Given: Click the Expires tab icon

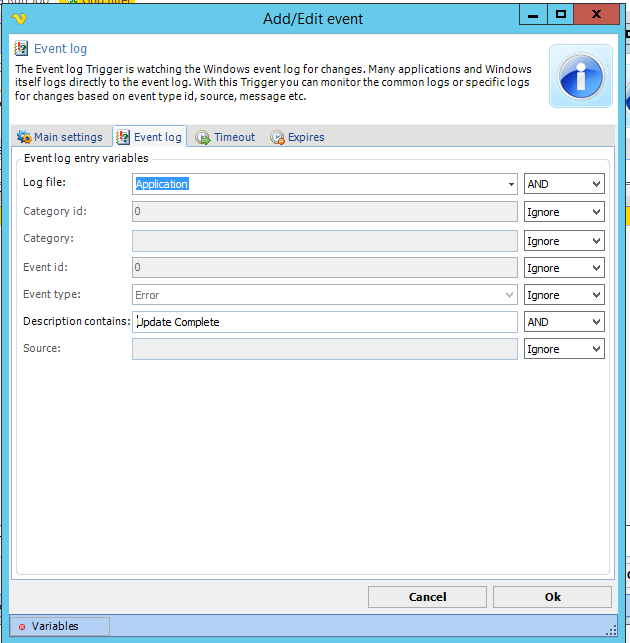Looking at the screenshot, I should point(277,137).
